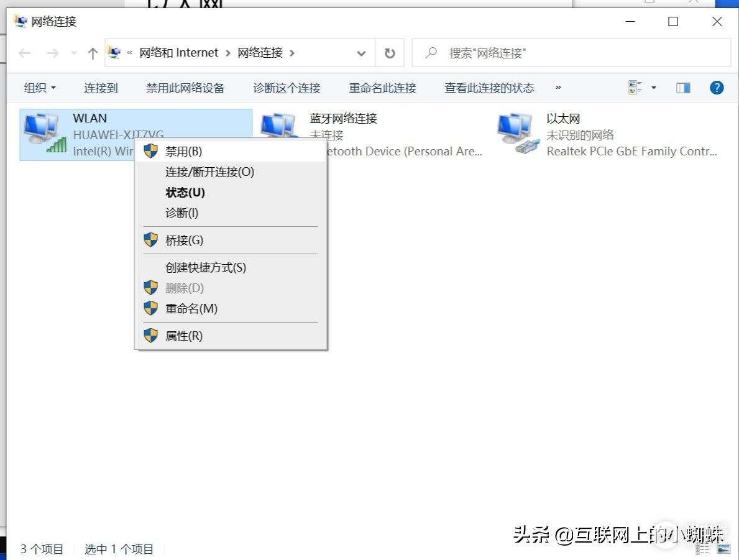Click 未识别的网络 status text

[580, 135]
